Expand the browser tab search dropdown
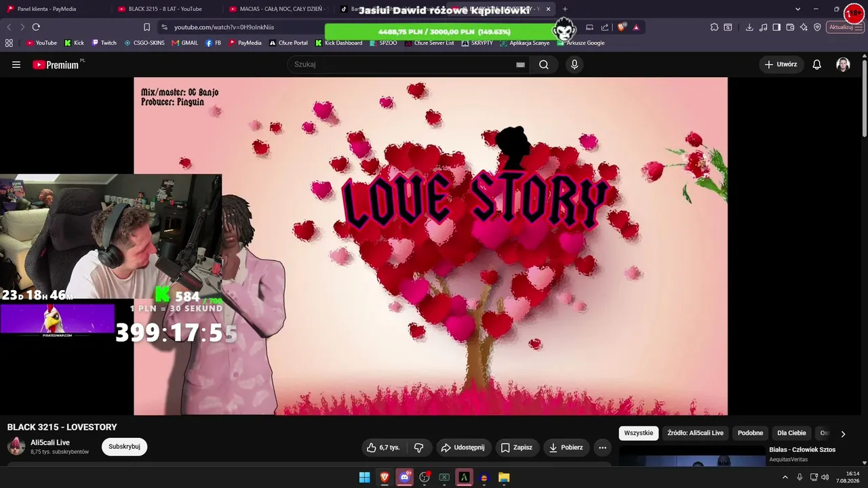The image size is (868, 488). point(798,9)
